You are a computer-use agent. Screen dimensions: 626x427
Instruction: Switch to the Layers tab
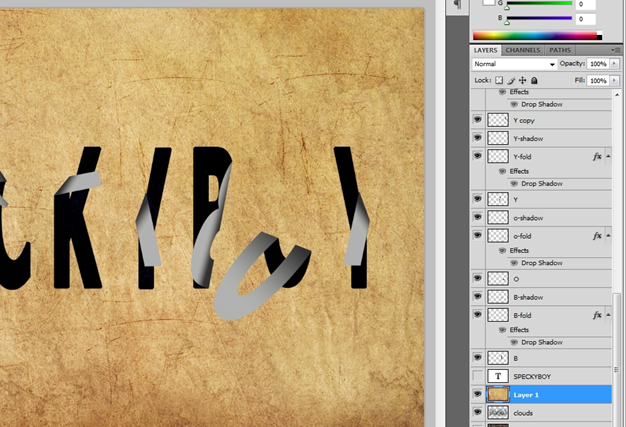[x=485, y=50]
